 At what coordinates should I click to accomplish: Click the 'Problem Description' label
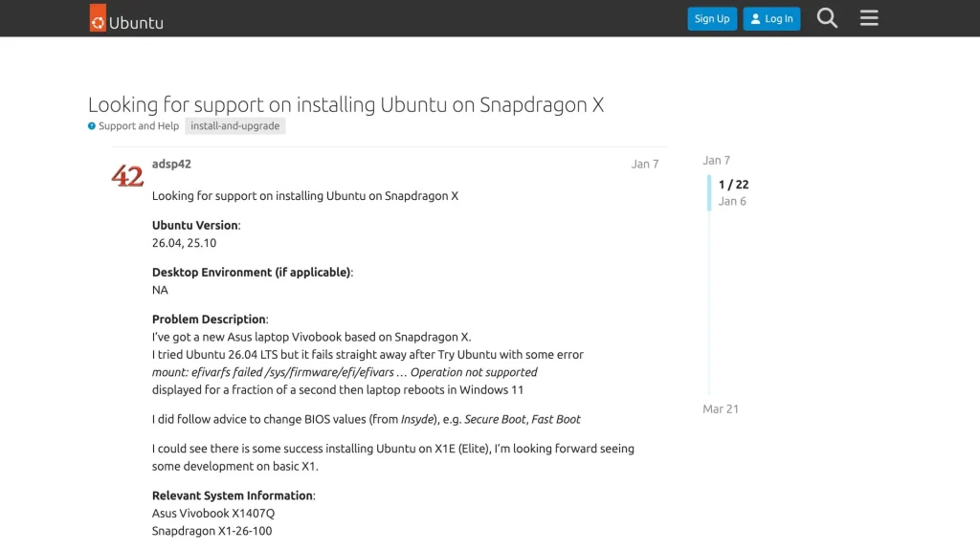pos(209,320)
